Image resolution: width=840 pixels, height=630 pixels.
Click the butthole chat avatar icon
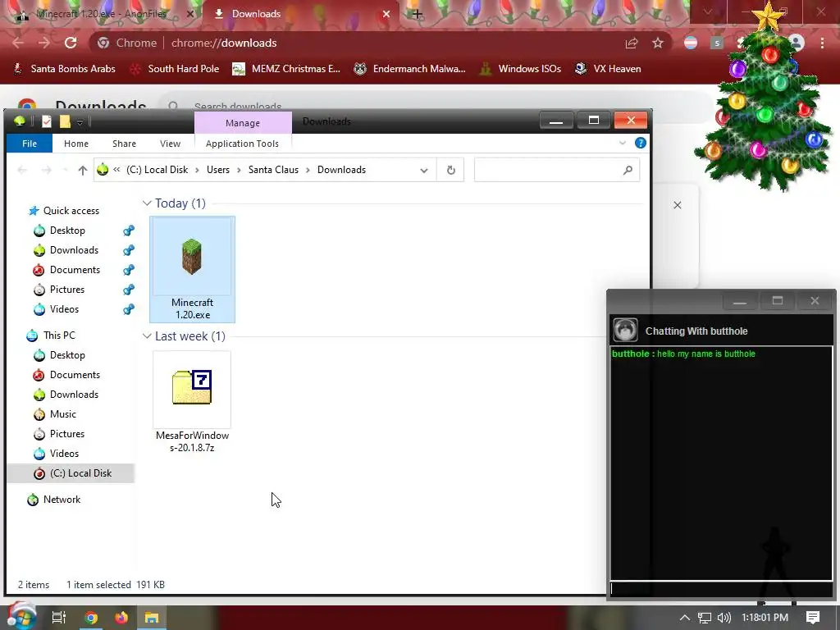[x=625, y=330]
